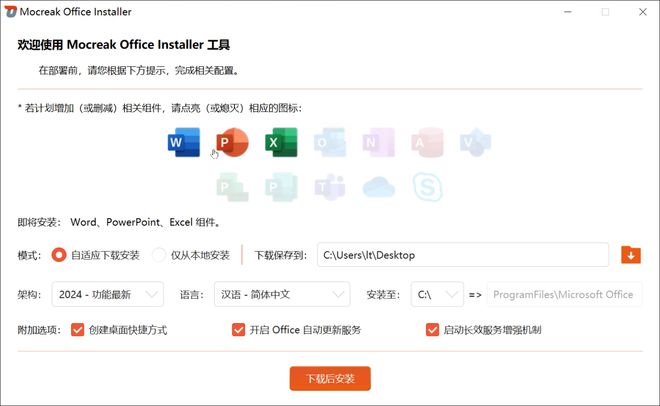Select 仅从本地安装 mode radio button
The image size is (660, 406).
[159, 255]
